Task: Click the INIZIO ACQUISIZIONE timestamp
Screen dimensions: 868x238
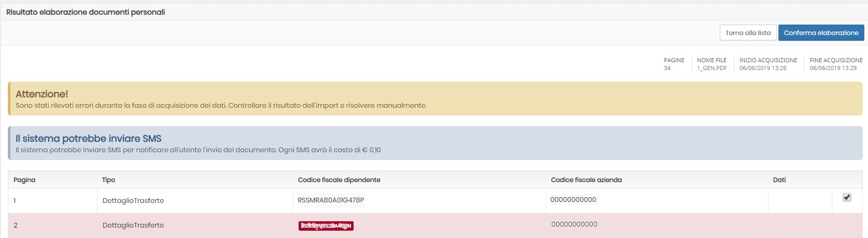Action: 763,68
